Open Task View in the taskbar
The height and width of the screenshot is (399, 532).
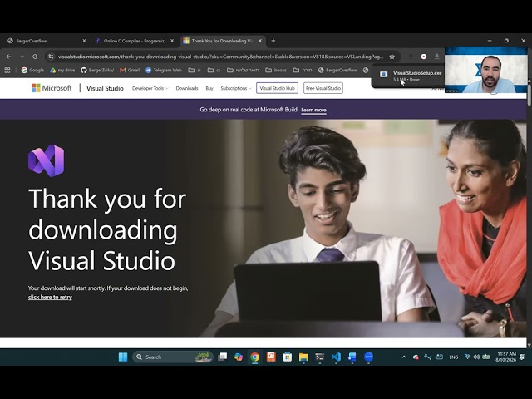point(223,357)
